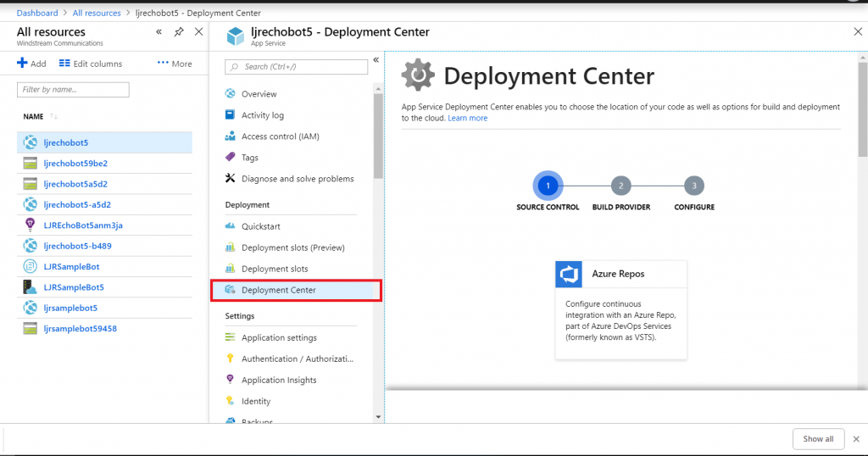The height and width of the screenshot is (456, 868).
Task: Click the purple Tags icon
Action: pos(231,157)
